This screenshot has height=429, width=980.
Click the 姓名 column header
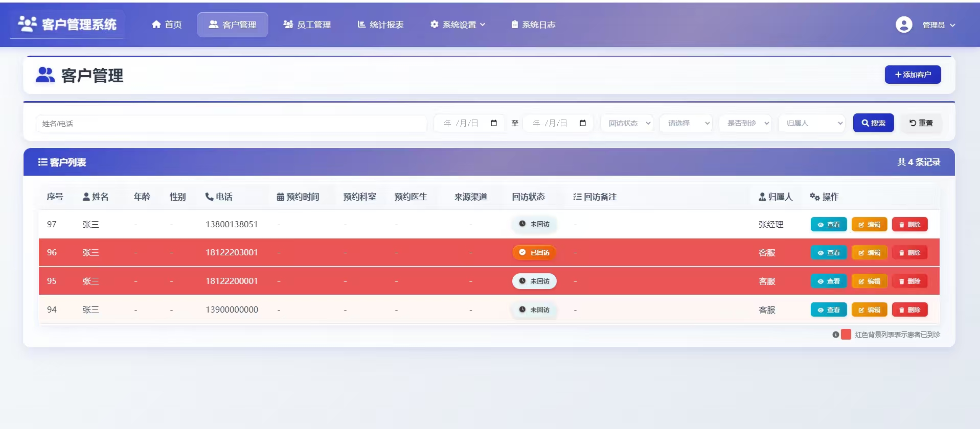[96, 197]
